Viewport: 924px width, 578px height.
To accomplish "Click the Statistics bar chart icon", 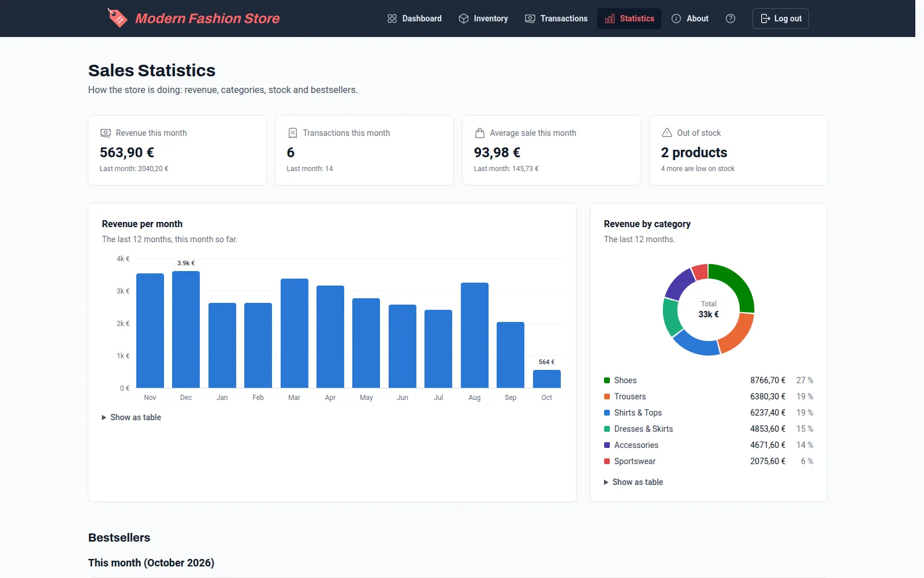I will coord(610,18).
